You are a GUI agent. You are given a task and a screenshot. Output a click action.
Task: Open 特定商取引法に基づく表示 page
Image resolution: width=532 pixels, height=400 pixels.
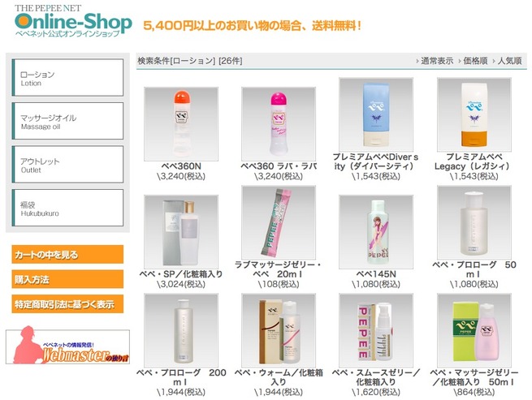[67, 304]
